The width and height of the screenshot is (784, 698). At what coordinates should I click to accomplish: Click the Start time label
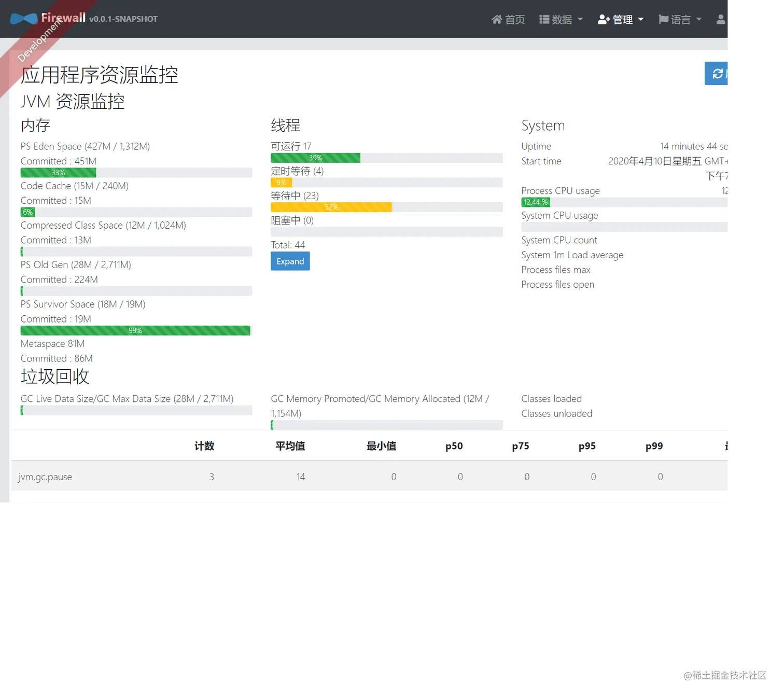[x=541, y=161]
